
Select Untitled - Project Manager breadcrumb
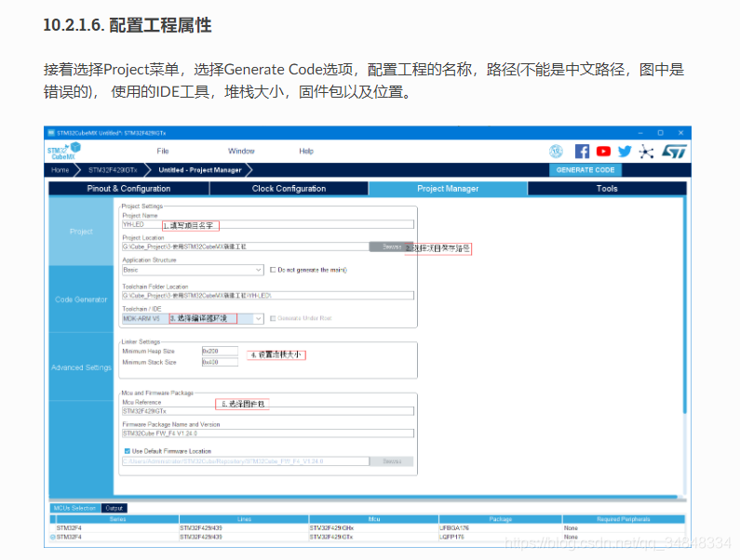tap(200, 170)
